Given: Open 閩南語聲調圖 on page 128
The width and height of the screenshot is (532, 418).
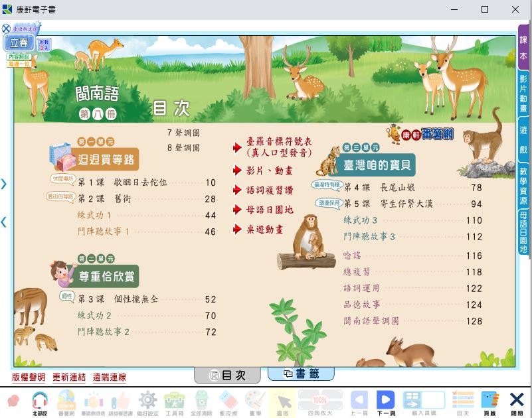Looking at the screenshot, I should tap(413, 321).
